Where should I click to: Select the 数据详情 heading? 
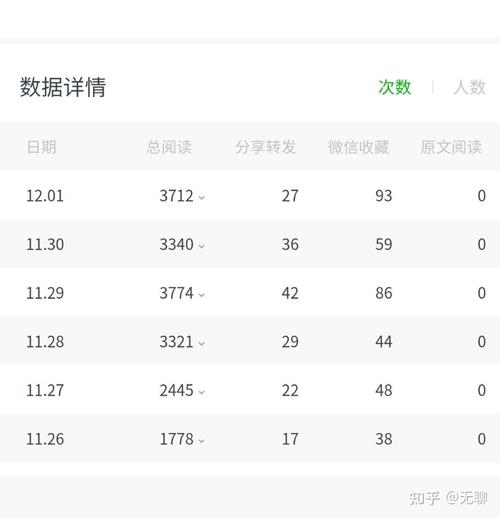tap(63, 87)
